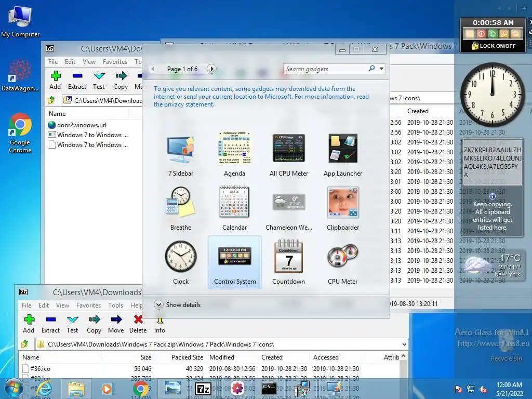
Task: Select the Countdown gadget
Action: [289, 263]
